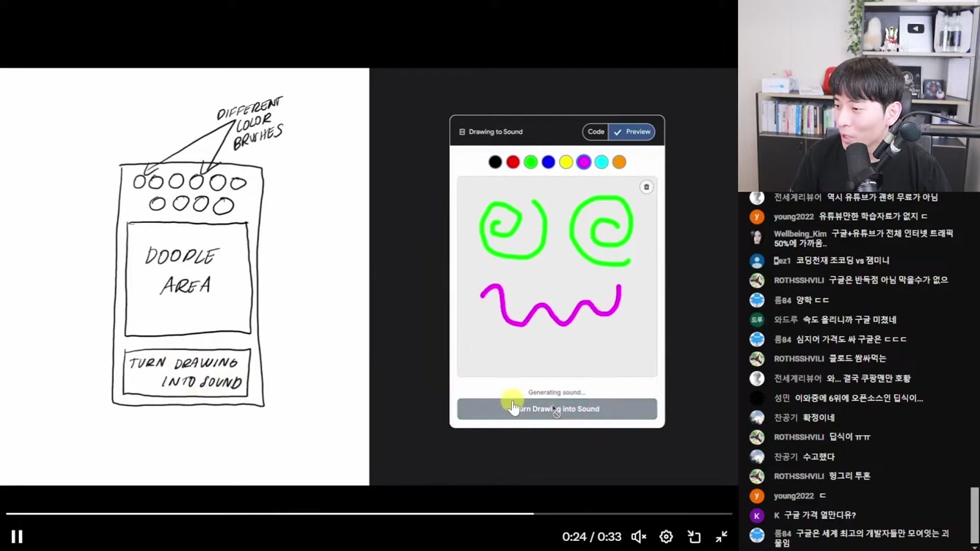Select the yellow brush color
The height and width of the screenshot is (551, 980).
pyautogui.click(x=566, y=162)
